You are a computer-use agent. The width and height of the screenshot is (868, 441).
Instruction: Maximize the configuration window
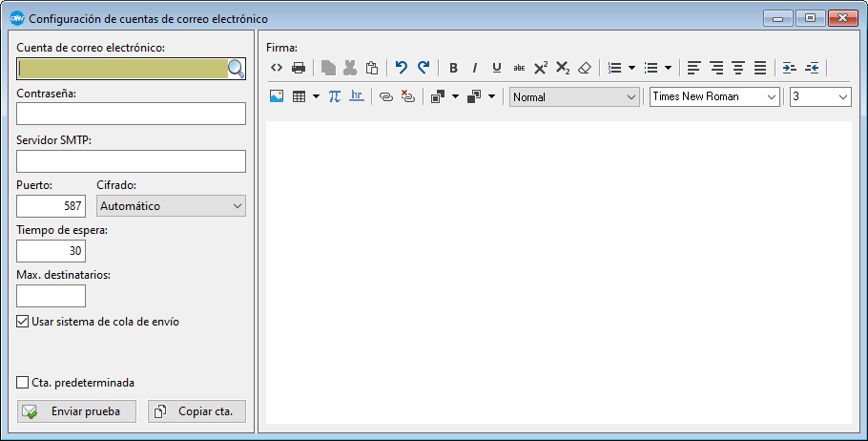(811, 18)
